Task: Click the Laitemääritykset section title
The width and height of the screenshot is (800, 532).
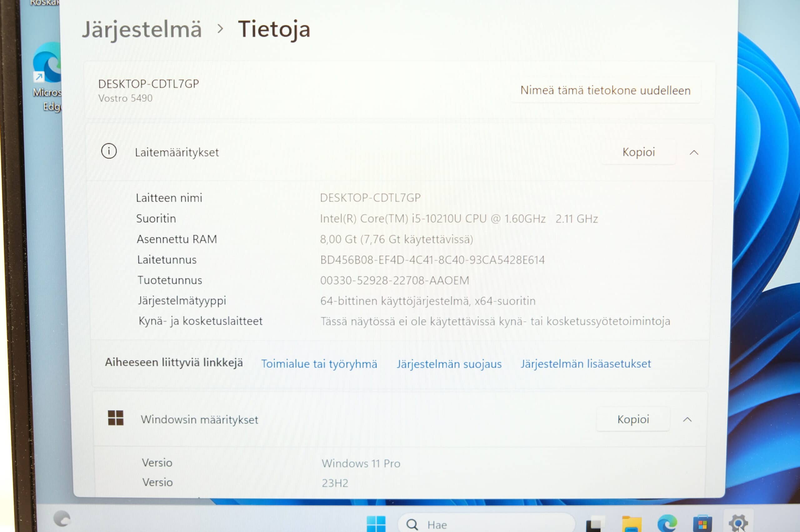Action: tap(177, 153)
